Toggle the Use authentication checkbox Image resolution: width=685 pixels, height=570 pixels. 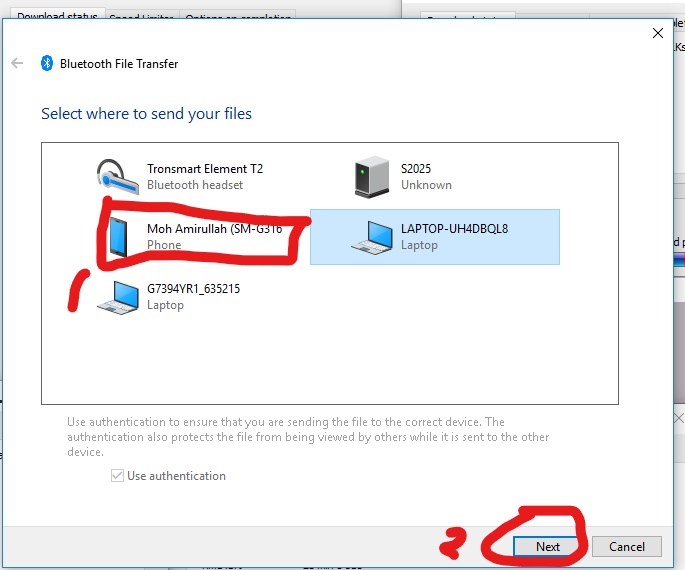click(x=117, y=475)
